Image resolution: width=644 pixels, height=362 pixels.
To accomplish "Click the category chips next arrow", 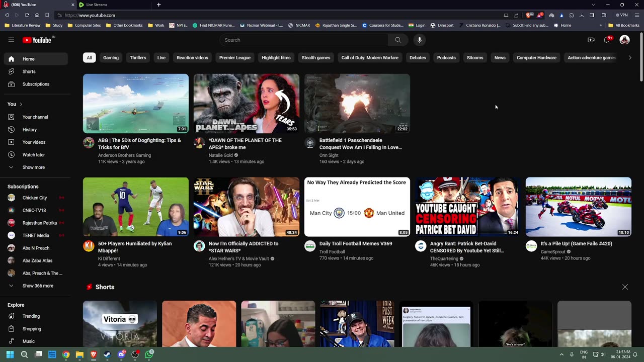I will tap(630, 58).
